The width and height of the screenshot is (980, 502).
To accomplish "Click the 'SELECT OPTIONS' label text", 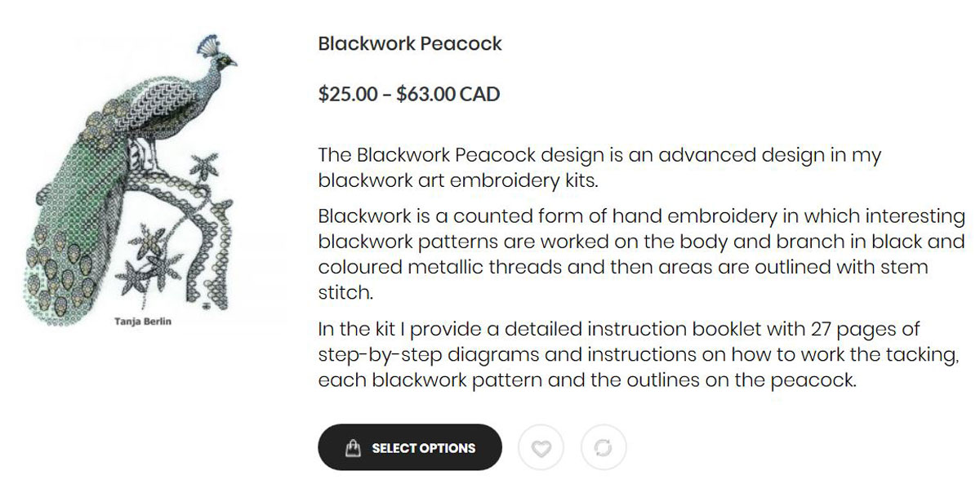I will [423, 448].
